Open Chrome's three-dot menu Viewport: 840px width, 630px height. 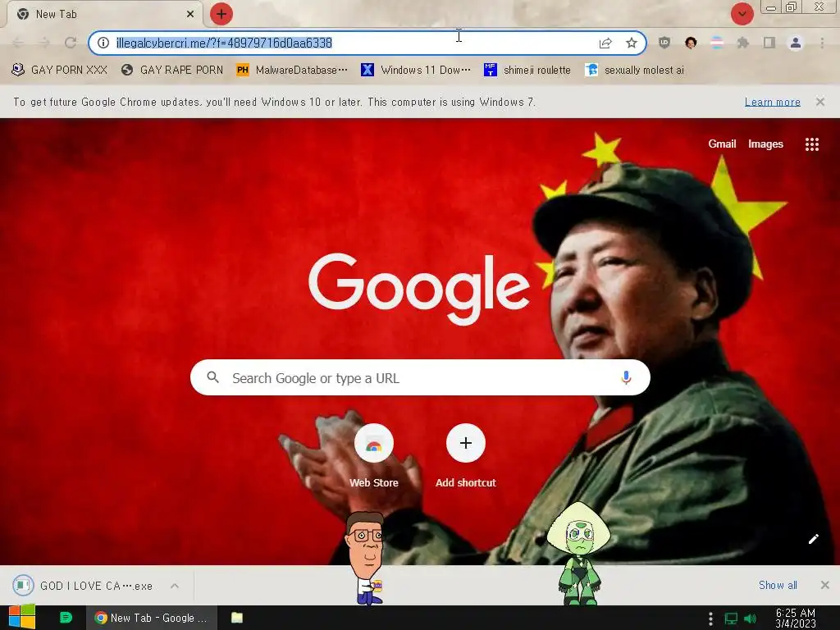click(x=822, y=43)
